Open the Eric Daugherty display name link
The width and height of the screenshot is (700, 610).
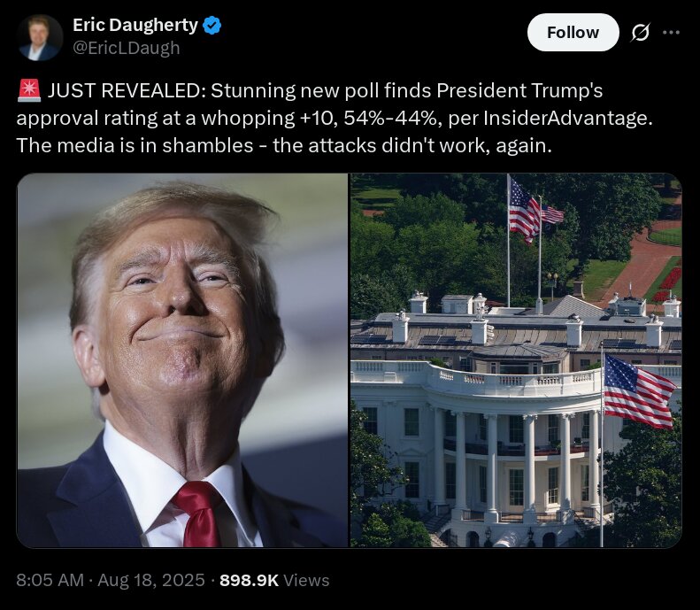pyautogui.click(x=135, y=25)
